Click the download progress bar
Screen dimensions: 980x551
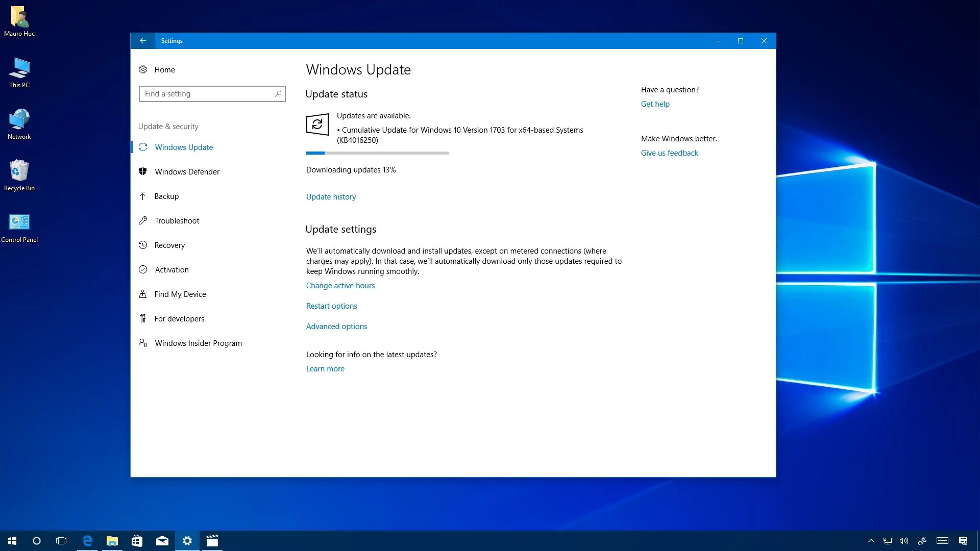click(x=377, y=153)
